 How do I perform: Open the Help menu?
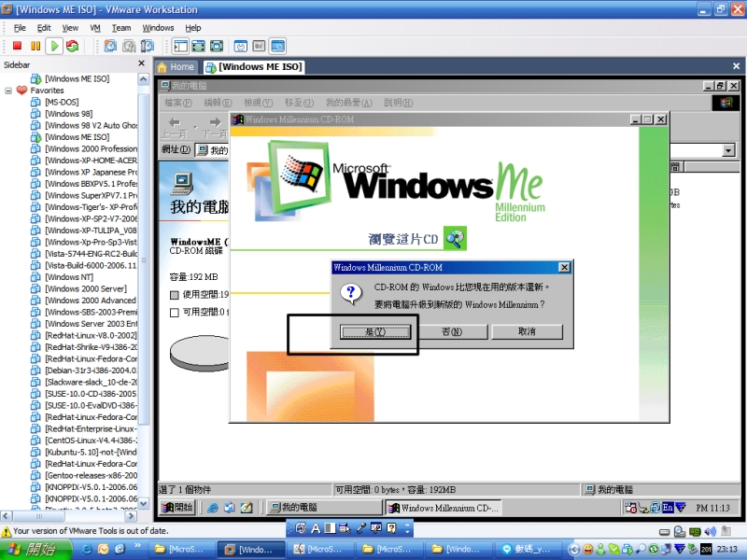pos(193,28)
